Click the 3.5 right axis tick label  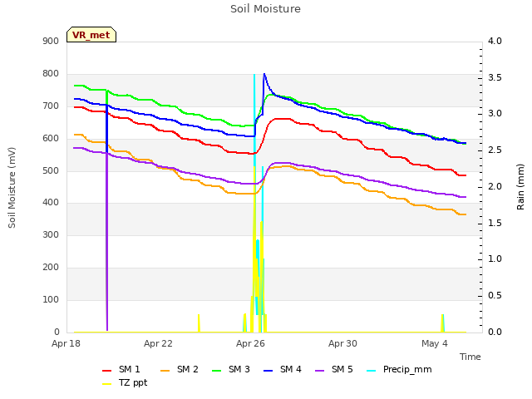coord(495,77)
